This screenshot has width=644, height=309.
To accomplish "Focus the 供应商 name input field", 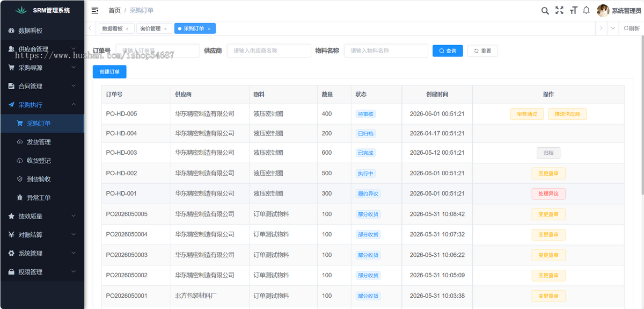I will point(269,51).
